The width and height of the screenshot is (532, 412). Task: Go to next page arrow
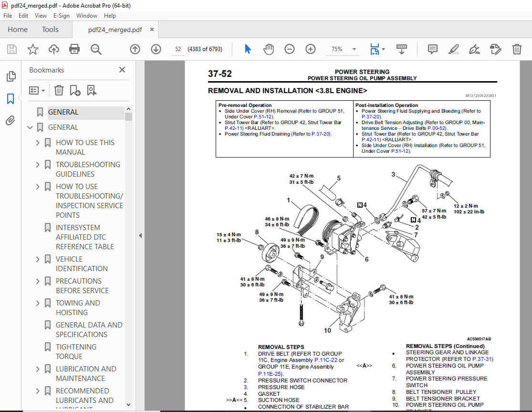click(156, 49)
